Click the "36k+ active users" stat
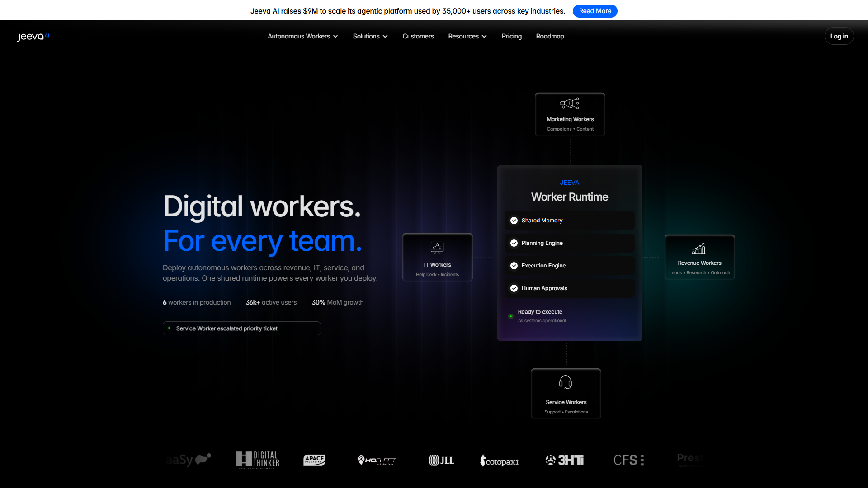 [x=271, y=302]
